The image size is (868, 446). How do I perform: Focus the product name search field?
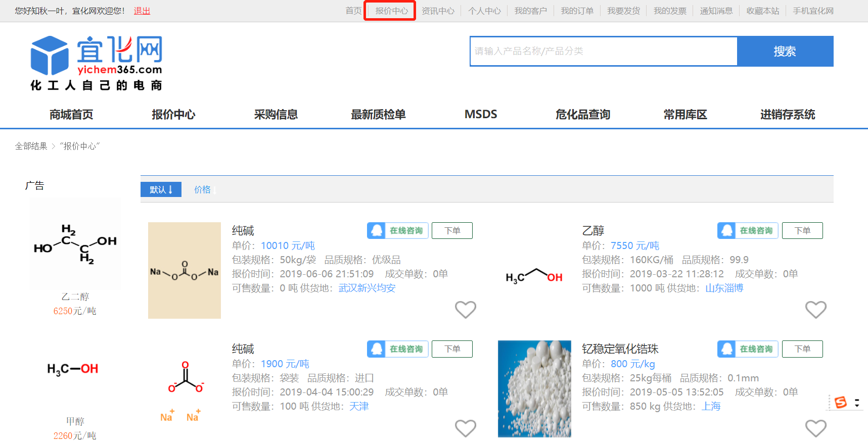(603, 51)
